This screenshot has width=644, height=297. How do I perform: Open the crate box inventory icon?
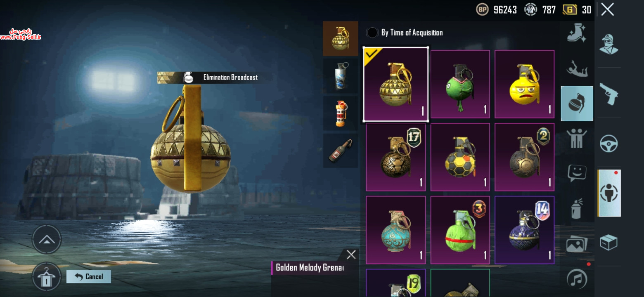click(x=608, y=243)
